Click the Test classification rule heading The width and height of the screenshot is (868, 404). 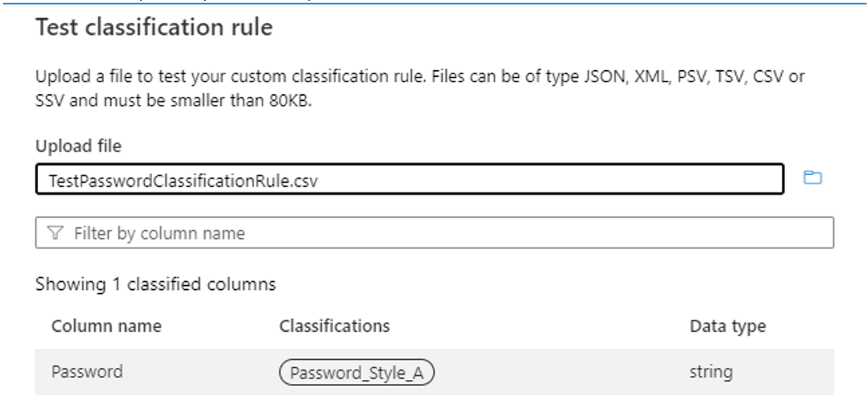coord(154,27)
